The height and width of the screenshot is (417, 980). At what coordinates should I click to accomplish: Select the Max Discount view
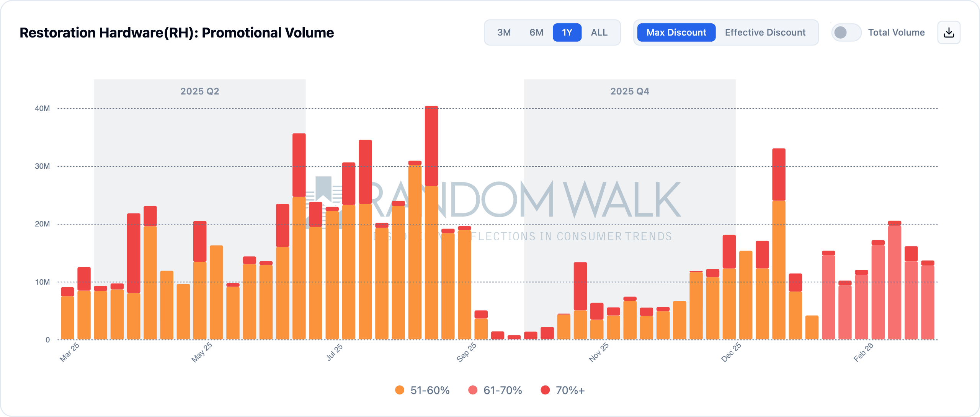click(676, 33)
